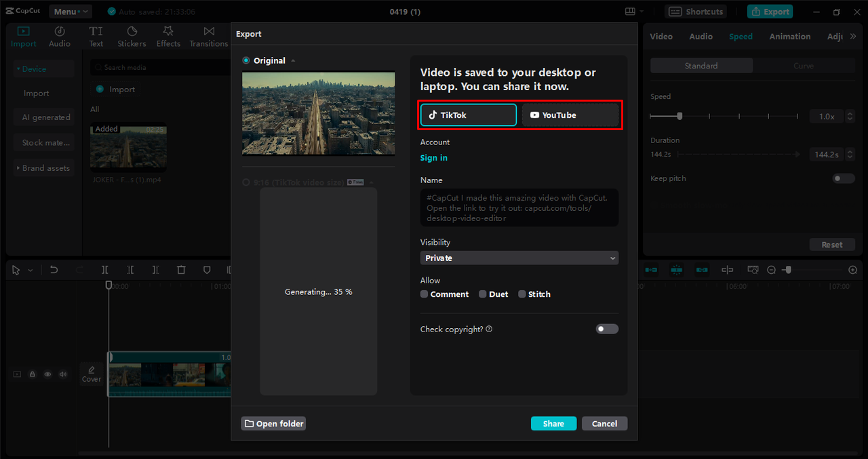Open the Transitions tab
The height and width of the screenshot is (459, 868).
tap(209, 37)
